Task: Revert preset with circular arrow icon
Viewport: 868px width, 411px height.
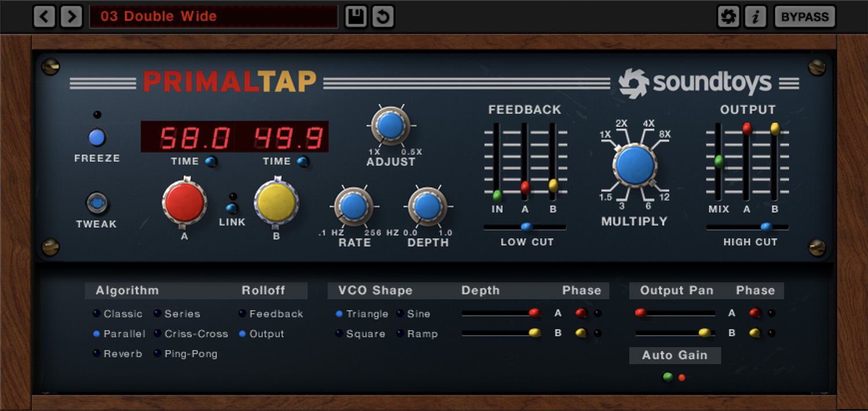Action: [x=382, y=17]
